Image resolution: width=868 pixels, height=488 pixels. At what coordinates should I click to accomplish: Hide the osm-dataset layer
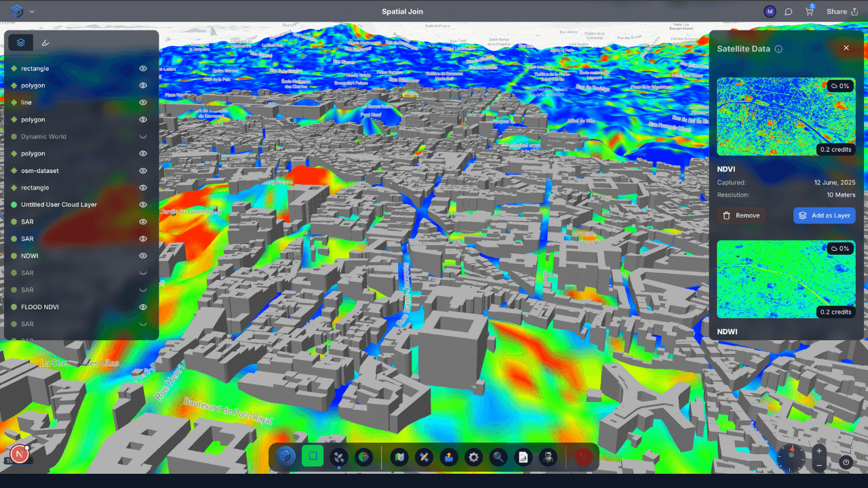coord(143,171)
